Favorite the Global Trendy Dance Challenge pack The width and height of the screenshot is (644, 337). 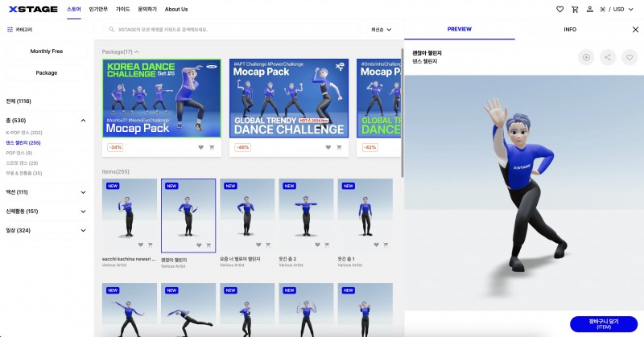328,147
